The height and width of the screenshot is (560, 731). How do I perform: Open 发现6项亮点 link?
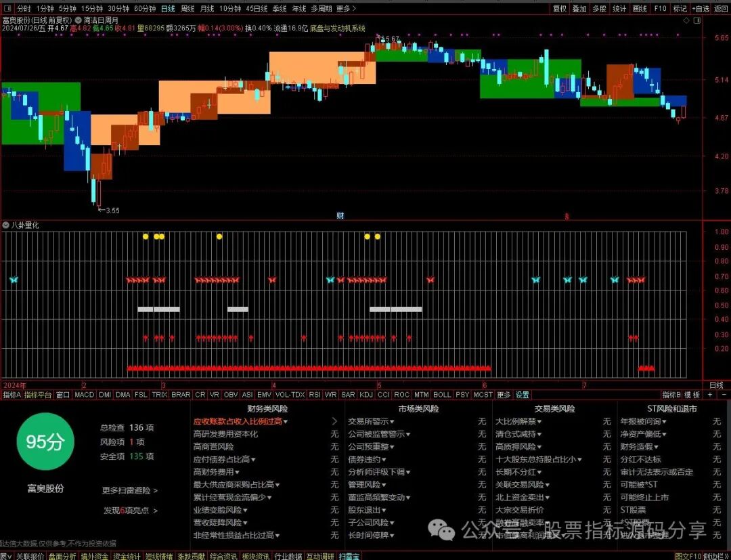(x=131, y=511)
